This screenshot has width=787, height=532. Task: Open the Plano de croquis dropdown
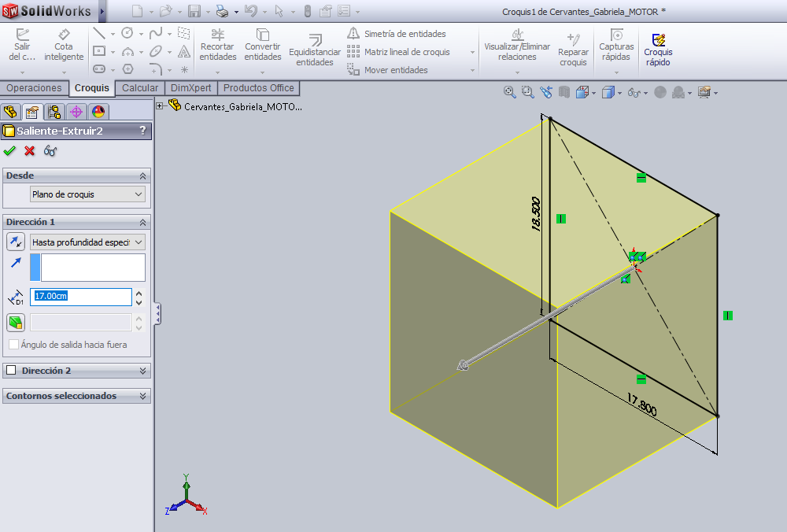coord(87,194)
